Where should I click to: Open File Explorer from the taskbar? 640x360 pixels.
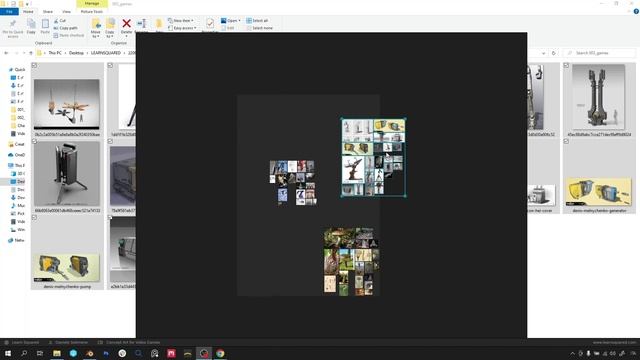tap(57, 353)
